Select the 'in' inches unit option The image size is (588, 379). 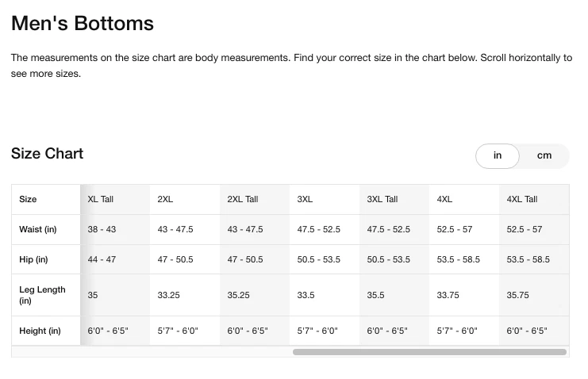(x=498, y=155)
